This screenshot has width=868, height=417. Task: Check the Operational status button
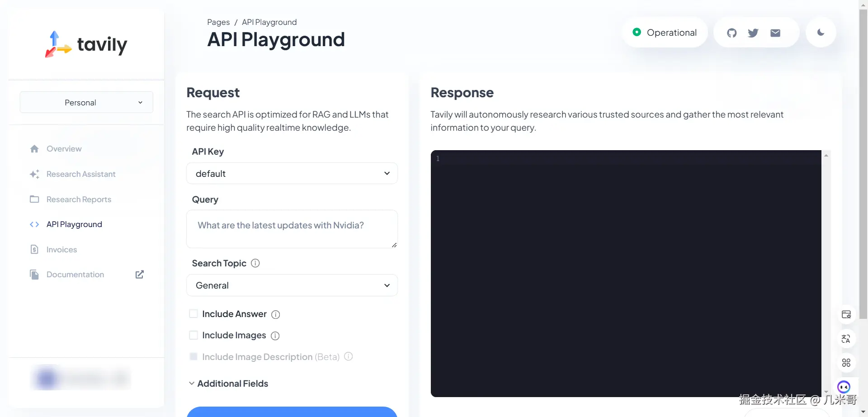click(665, 32)
